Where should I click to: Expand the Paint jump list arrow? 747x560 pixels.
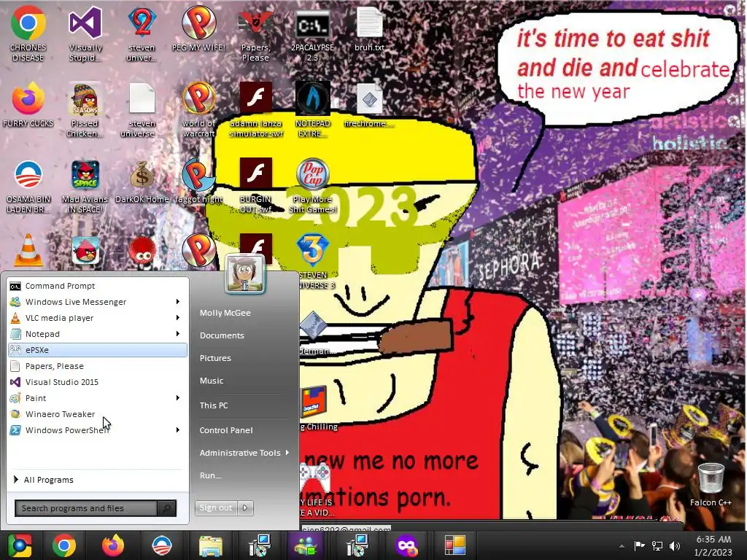[x=178, y=397]
